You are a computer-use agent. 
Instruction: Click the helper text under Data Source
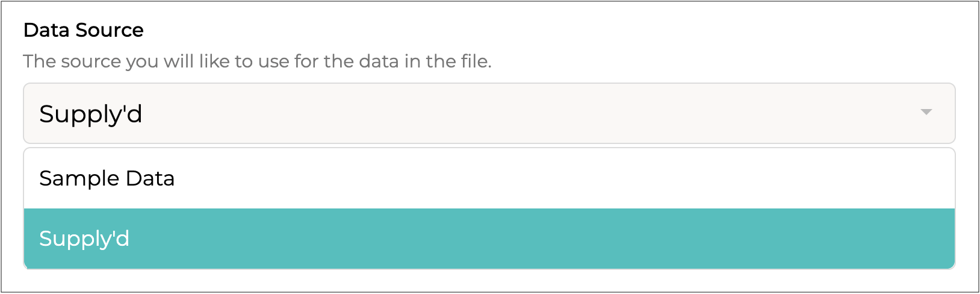(257, 61)
